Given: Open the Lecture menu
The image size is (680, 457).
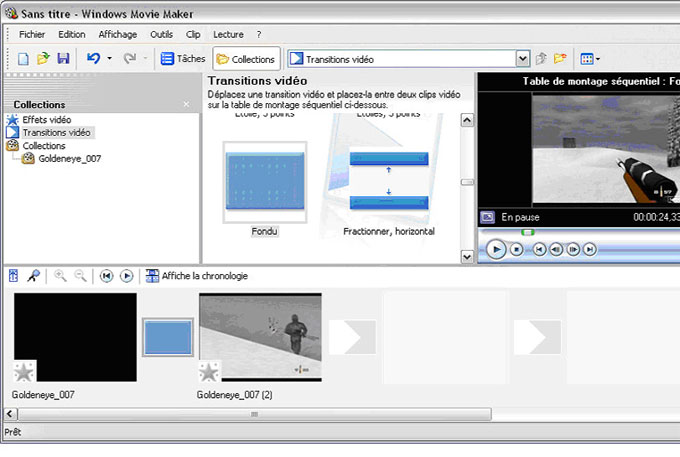Looking at the screenshot, I should click(x=228, y=34).
